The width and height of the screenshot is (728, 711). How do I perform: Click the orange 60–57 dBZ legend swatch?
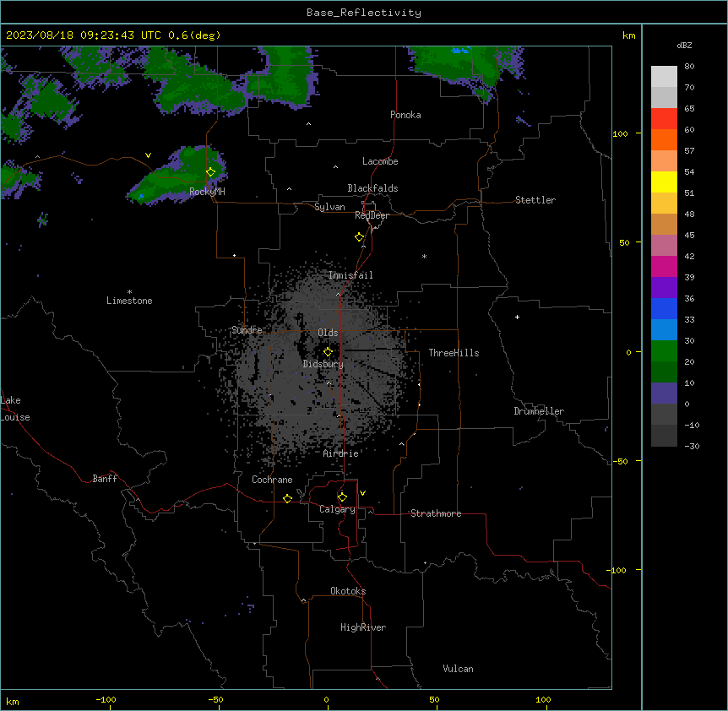pyautogui.click(x=664, y=140)
